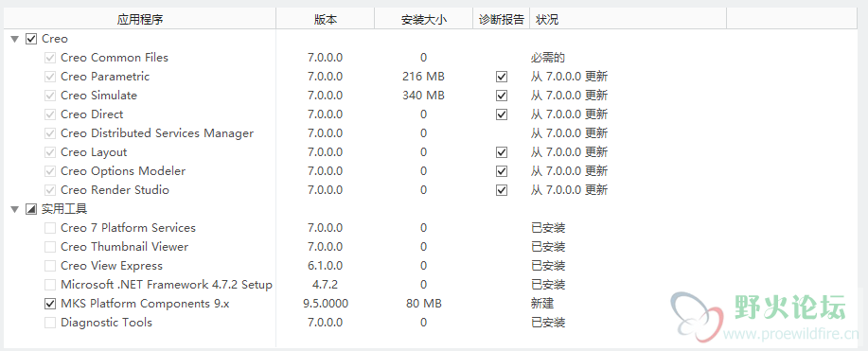Collapse the Creo tree group
Screen dimensions: 868x351
click(15, 40)
